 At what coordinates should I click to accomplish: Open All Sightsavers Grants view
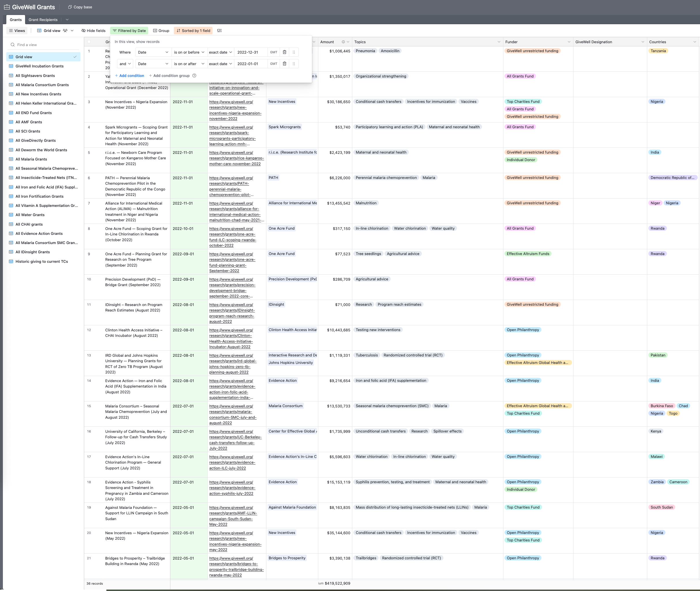[44, 76]
